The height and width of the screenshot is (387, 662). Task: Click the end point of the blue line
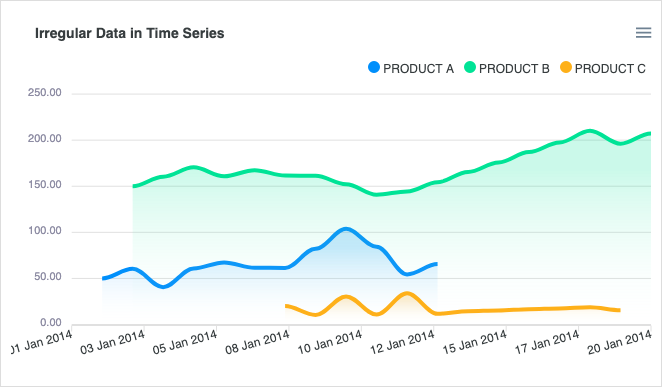pyautogui.click(x=436, y=264)
